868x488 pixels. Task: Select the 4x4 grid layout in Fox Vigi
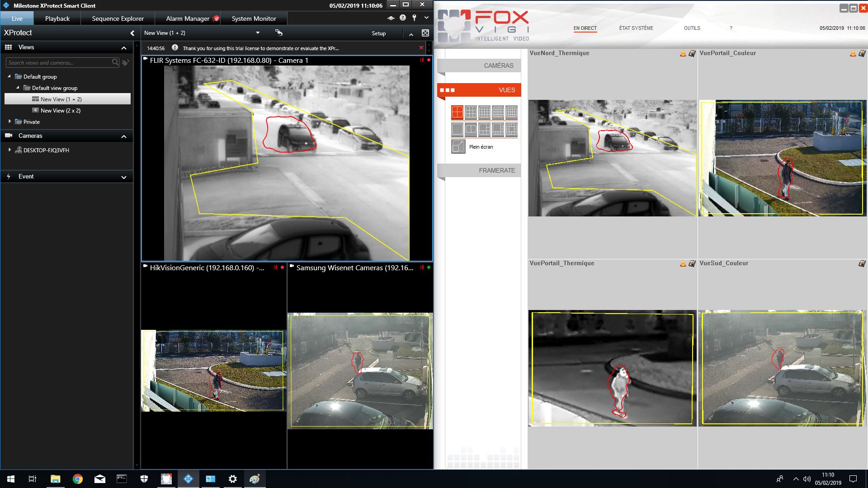485,112
